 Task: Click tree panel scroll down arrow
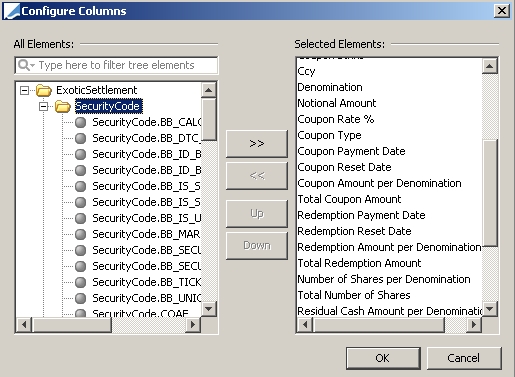pyautogui.click(x=209, y=309)
